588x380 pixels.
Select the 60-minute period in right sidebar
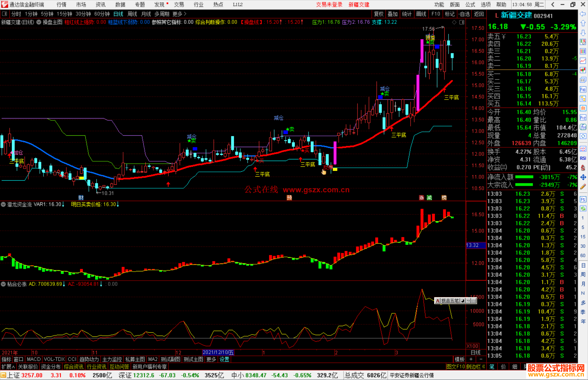[x=583, y=256]
